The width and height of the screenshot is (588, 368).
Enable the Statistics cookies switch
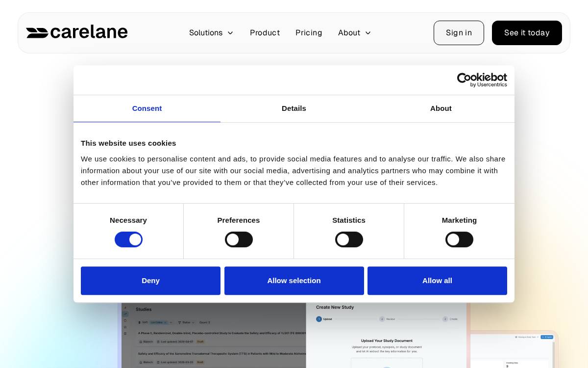click(349, 239)
